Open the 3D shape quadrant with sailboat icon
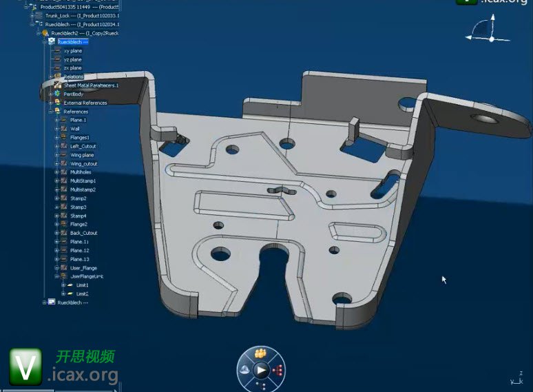This screenshot has width=533, height=392. (x=244, y=369)
